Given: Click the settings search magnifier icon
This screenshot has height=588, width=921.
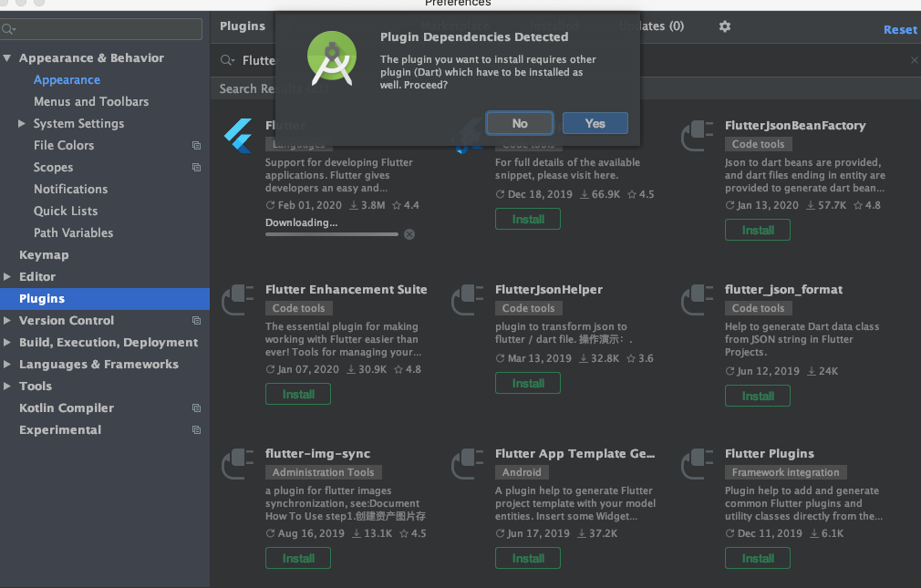Looking at the screenshot, I should coord(8,29).
